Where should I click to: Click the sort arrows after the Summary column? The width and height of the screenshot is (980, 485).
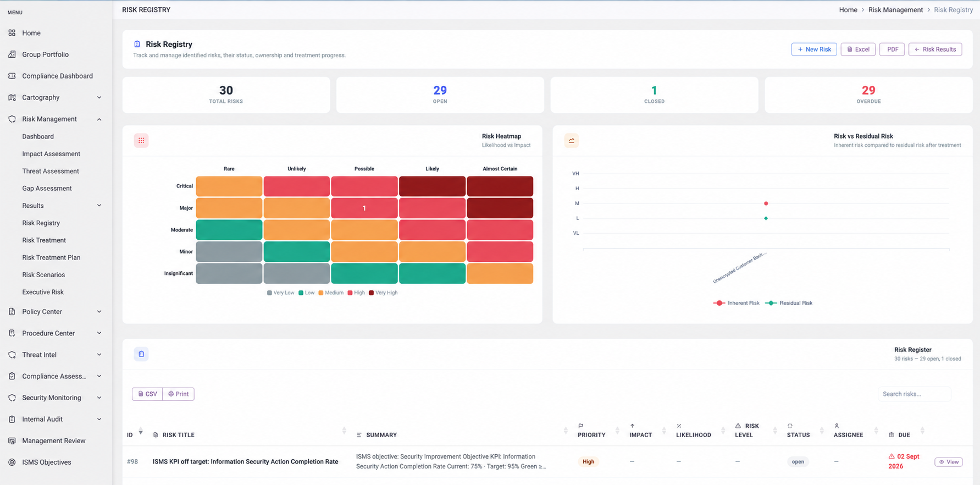pos(566,431)
